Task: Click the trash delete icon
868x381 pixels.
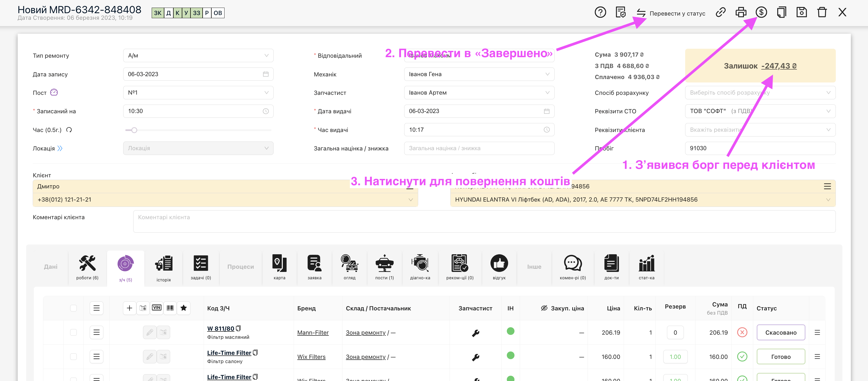Action: (822, 12)
